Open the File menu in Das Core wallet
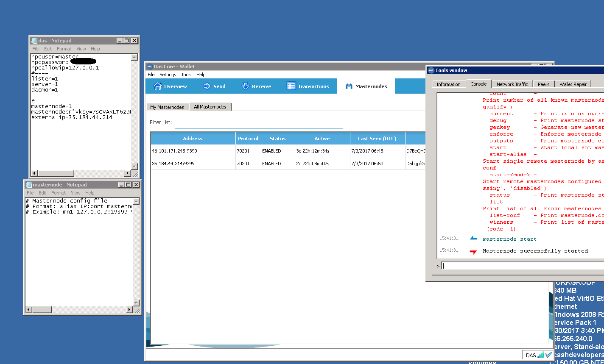The width and height of the screenshot is (604, 364). (x=151, y=75)
